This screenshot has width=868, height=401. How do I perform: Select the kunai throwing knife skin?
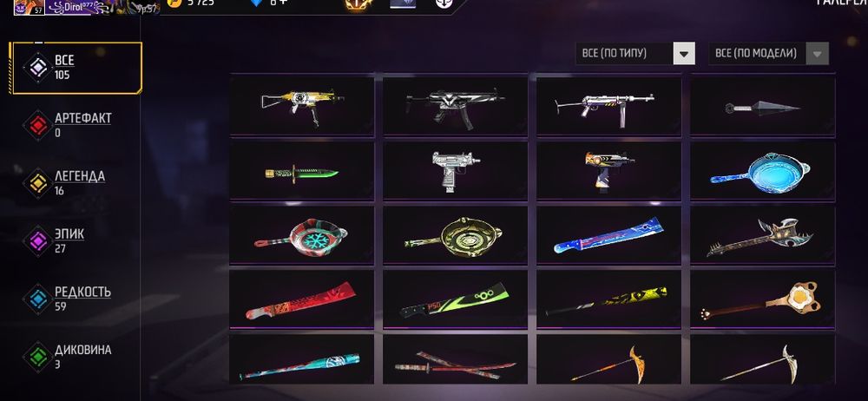pos(762,106)
